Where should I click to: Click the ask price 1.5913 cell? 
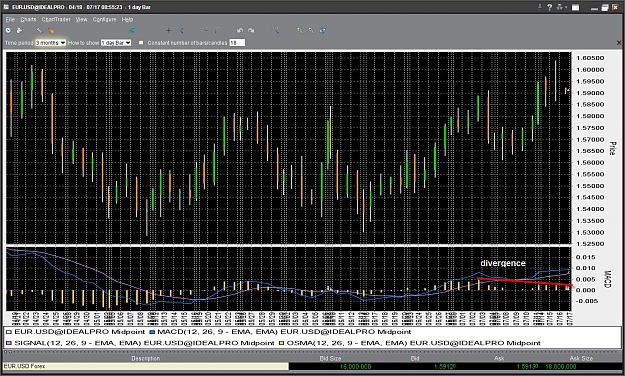pos(528,366)
